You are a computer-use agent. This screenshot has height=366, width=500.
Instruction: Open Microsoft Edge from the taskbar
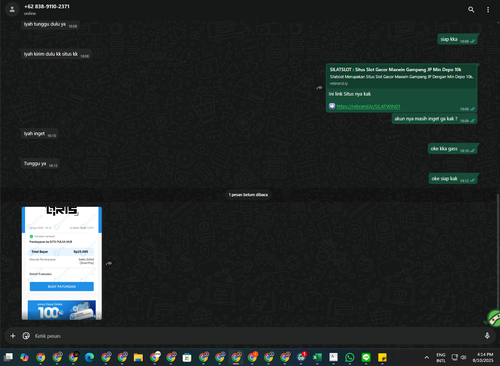[89, 357]
